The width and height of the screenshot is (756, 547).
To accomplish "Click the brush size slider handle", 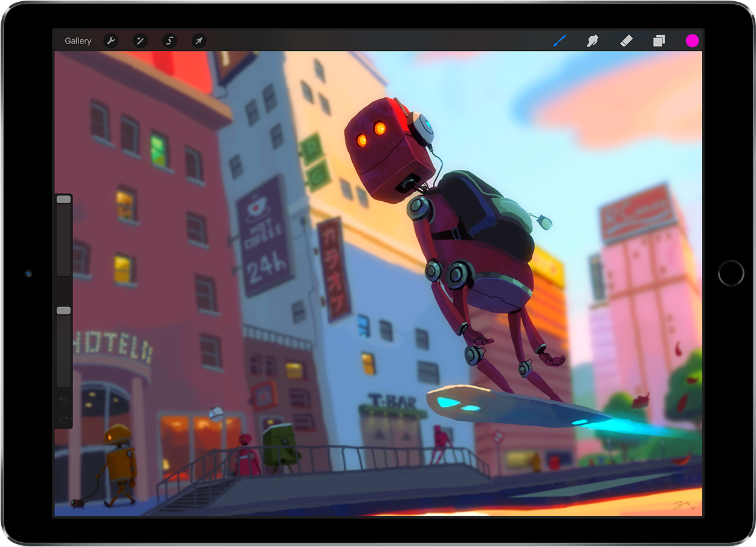I will [x=63, y=199].
